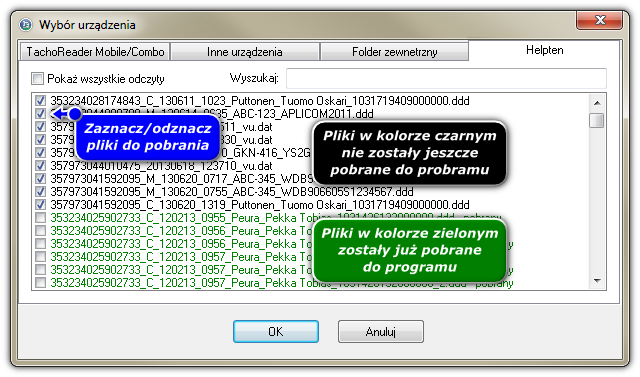The height and width of the screenshot is (377, 640).
Task: Click the app icon in title bar
Action: [25, 24]
